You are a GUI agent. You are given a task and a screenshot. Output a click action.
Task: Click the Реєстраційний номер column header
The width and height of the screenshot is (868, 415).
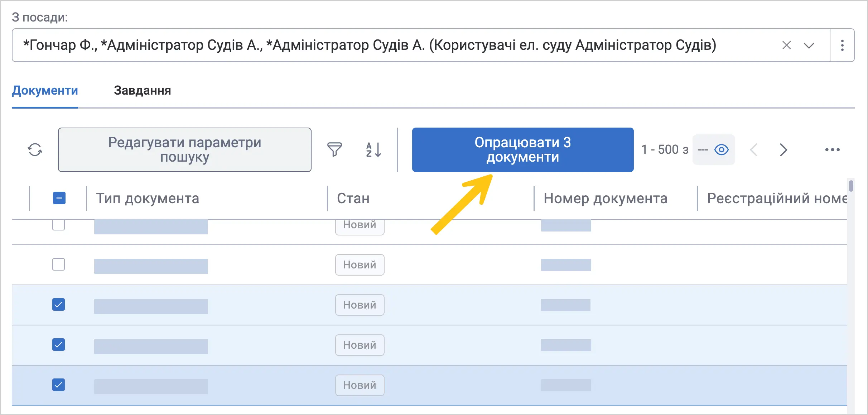click(776, 198)
